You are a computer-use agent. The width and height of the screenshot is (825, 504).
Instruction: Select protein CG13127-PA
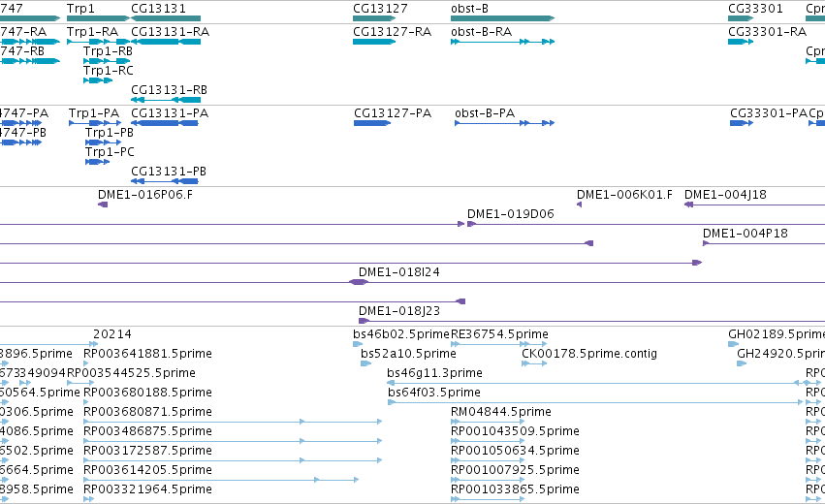click(372, 123)
